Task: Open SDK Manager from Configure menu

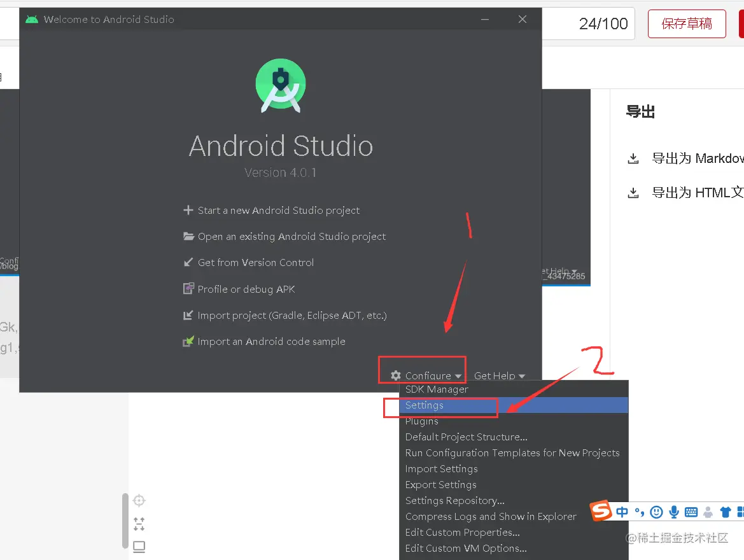Action: pyautogui.click(x=514, y=389)
